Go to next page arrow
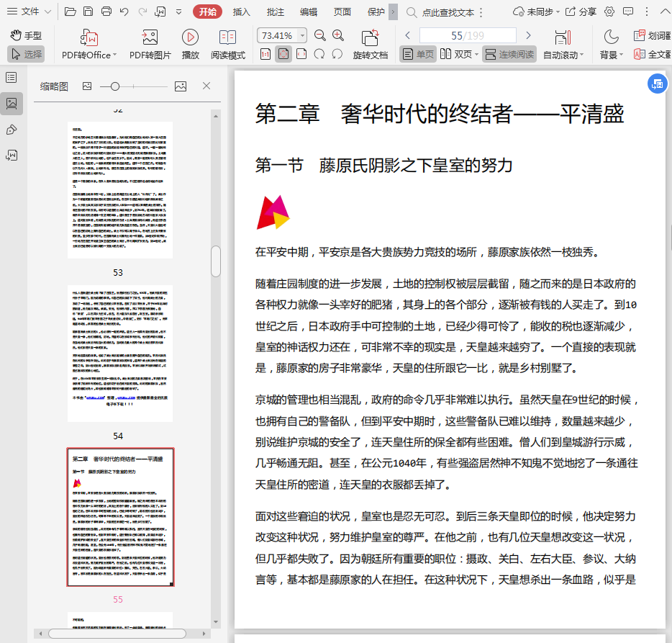Viewport: 672px width, 643px height. pos(528,35)
